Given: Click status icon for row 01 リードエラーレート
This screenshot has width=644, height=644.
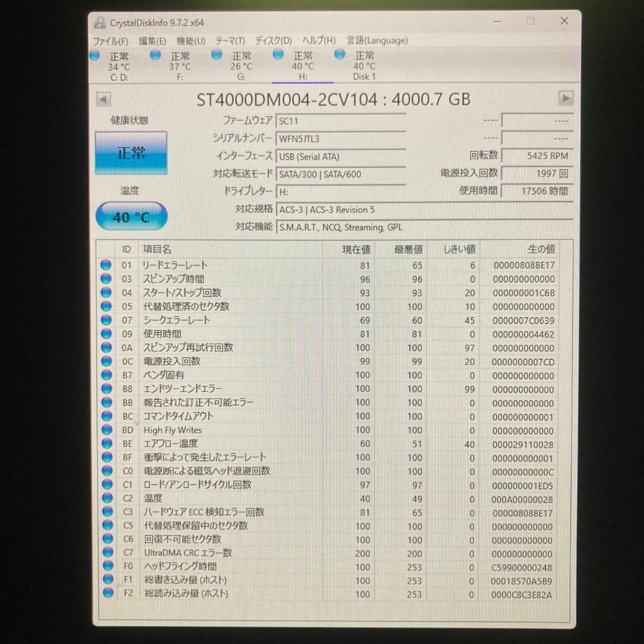Looking at the screenshot, I should [x=106, y=265].
